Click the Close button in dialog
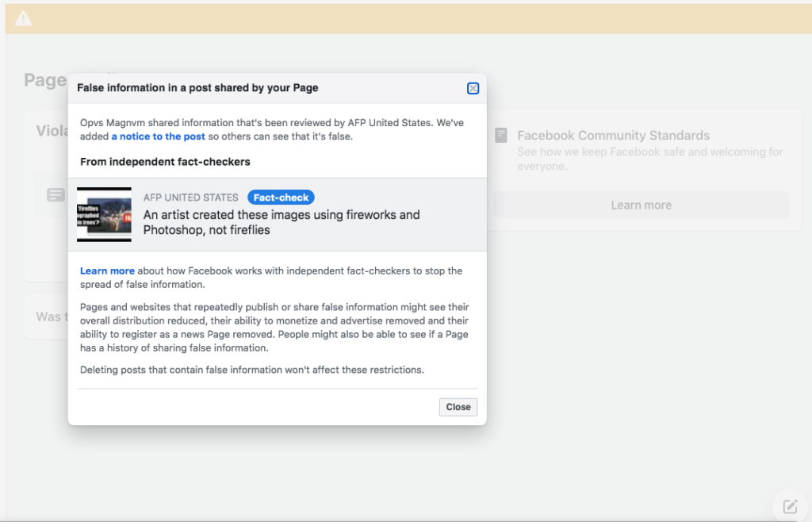Viewport: 812px width, 522px height. pos(458,407)
